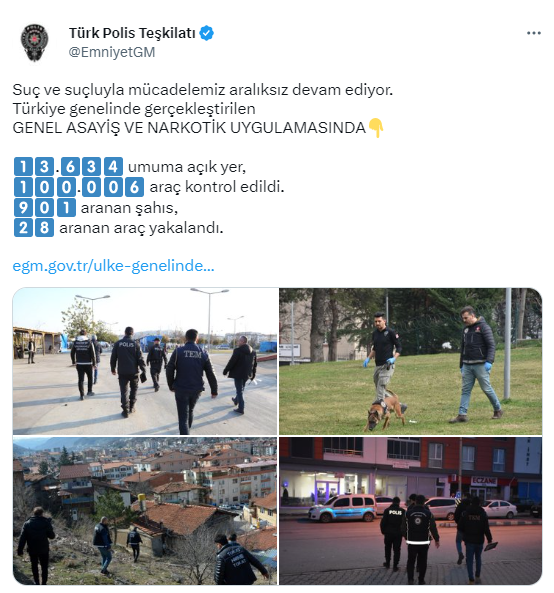Image resolution: width=554 pixels, height=593 pixels.
Task: Click the 'GENEL ASAYİŞ VE NARKOTİK UYGULAMASINDA' text
Action: pyautogui.click(x=189, y=128)
